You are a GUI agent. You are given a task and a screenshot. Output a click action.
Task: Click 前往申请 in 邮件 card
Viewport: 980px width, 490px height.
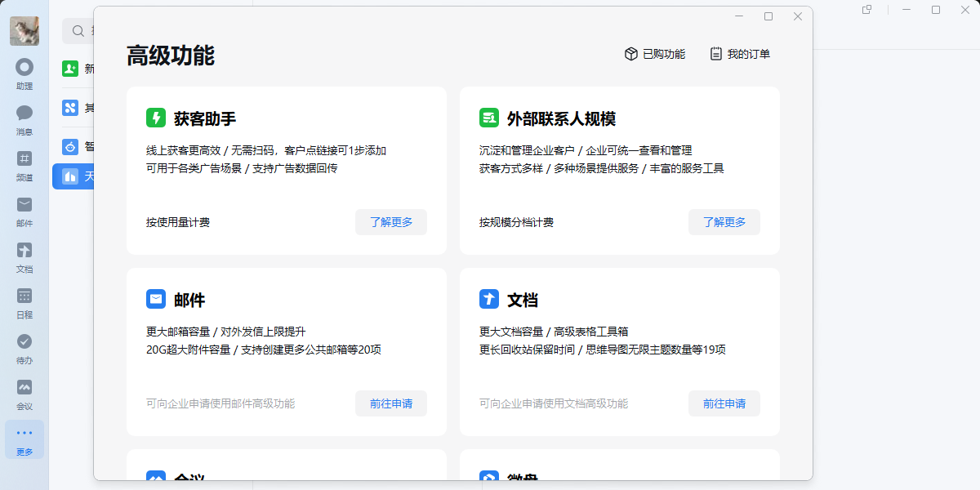click(391, 403)
